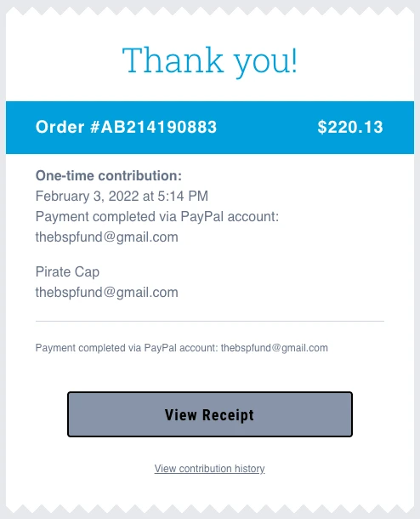Click the Thank you! heading
The width and height of the screenshot is (420, 519).
(210, 60)
